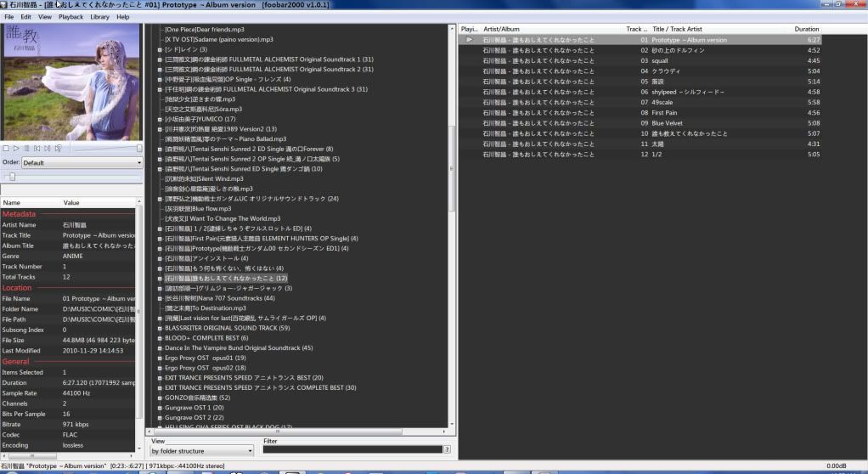Click inside the library Filter input field
Viewport: 868px width, 474px height.
click(x=352, y=449)
